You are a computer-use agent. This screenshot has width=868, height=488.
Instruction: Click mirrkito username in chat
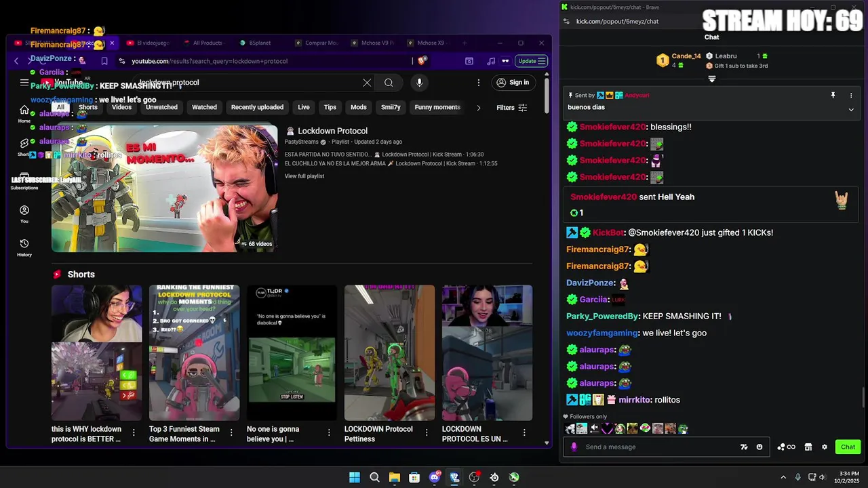pyautogui.click(x=634, y=400)
